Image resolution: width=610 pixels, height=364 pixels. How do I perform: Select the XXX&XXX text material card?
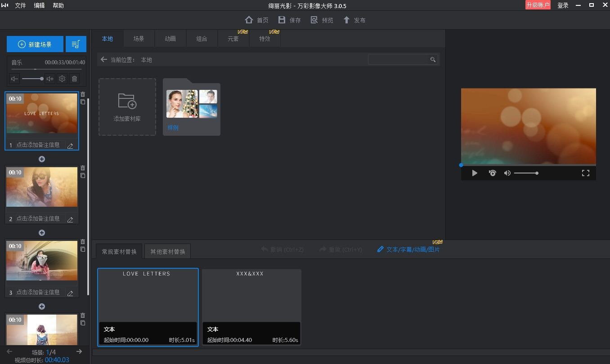251,307
